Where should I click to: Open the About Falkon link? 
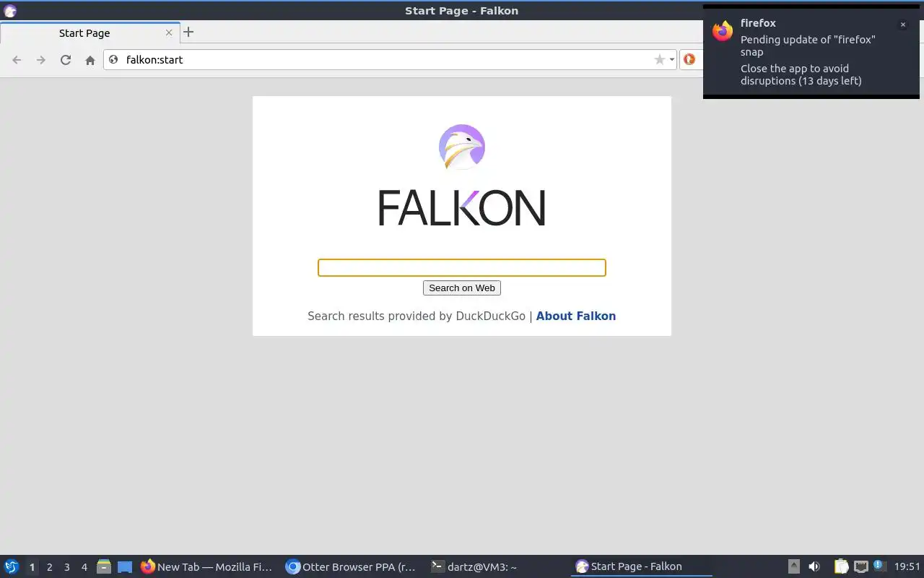point(576,316)
